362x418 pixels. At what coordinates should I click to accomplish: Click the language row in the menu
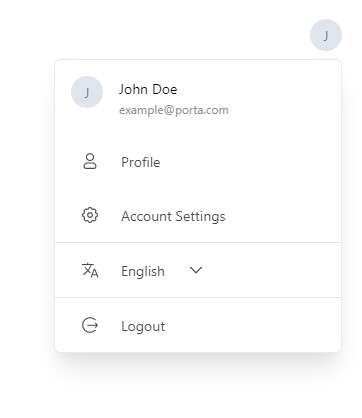(x=198, y=271)
